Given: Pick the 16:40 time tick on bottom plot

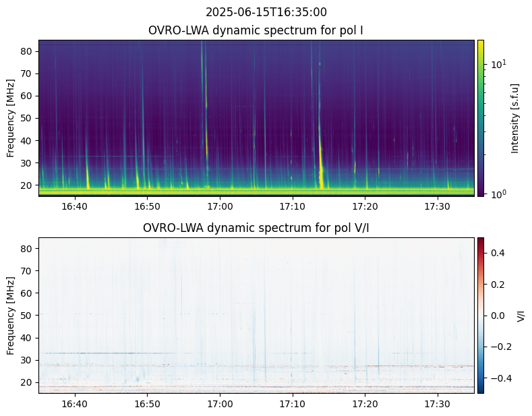Looking at the screenshot, I should pos(74,403).
